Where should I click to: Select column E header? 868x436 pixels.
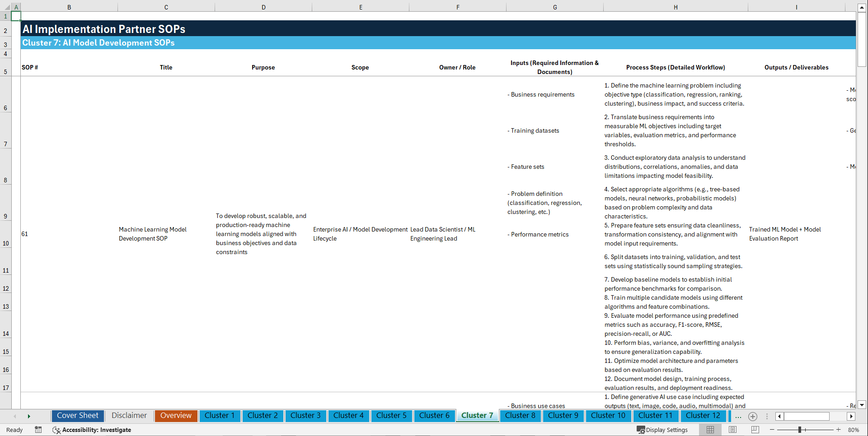(361, 7)
